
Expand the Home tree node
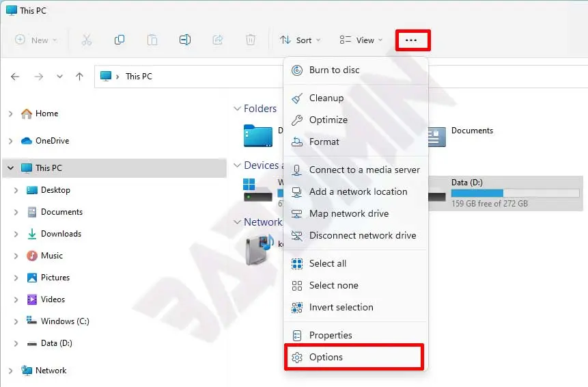click(x=10, y=114)
